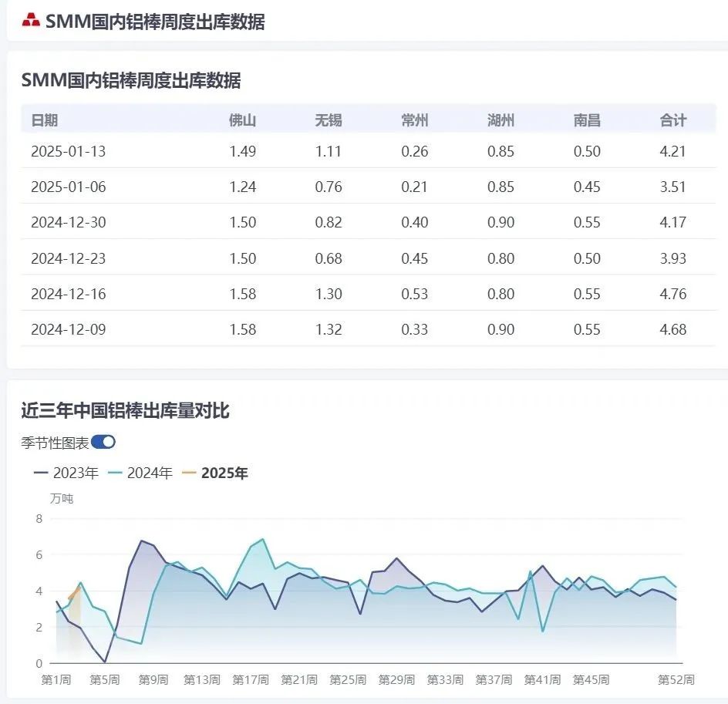Select the 2024-12-23 date cell
Image resolution: width=728 pixels, height=704 pixels.
(x=68, y=258)
